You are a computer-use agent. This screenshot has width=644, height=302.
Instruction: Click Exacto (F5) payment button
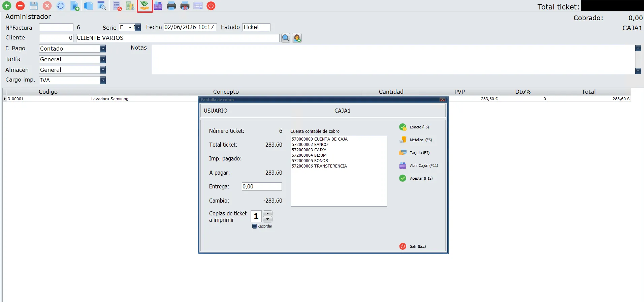point(414,127)
